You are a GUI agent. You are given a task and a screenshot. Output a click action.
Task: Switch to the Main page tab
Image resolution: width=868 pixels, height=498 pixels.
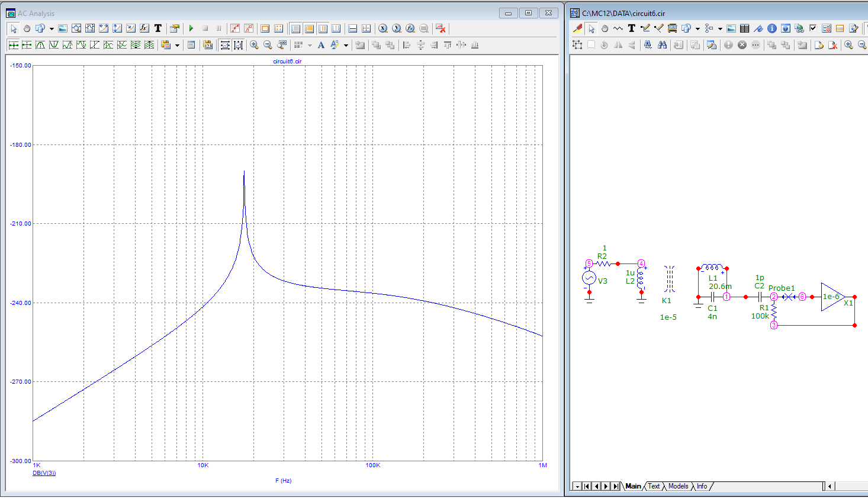[633, 486]
